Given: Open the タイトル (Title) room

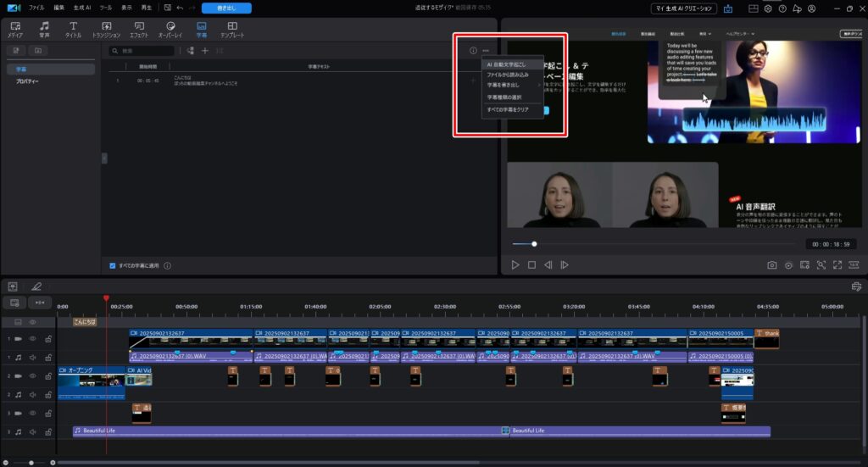Looking at the screenshot, I should pyautogui.click(x=74, y=30).
